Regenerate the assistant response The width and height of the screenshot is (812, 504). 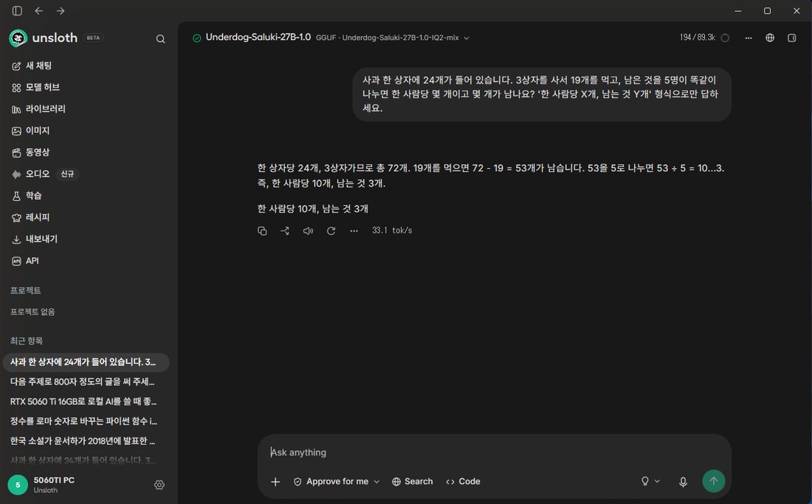331,231
